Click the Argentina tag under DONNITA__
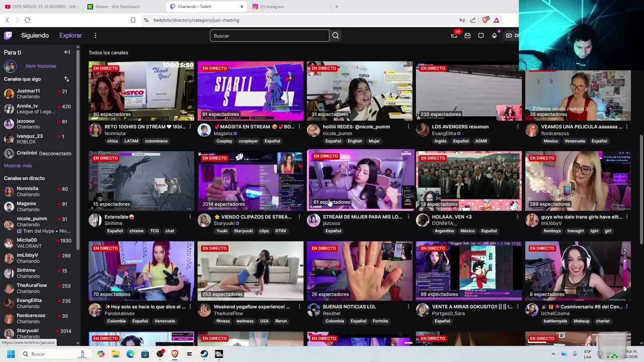Screen dimensions: 644x362 tap(444, 231)
